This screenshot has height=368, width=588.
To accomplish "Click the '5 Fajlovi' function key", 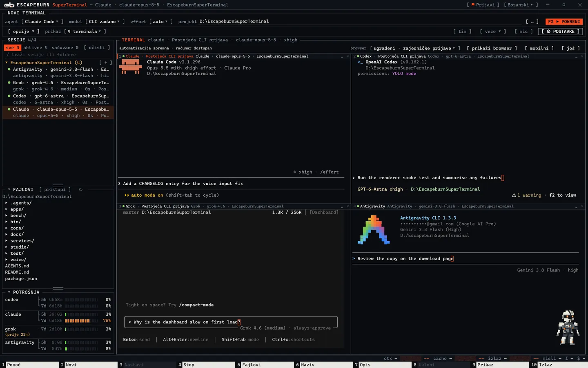I will [265, 365].
